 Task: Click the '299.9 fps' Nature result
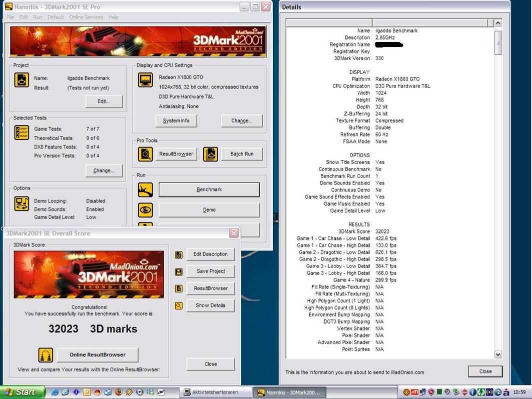tap(386, 280)
